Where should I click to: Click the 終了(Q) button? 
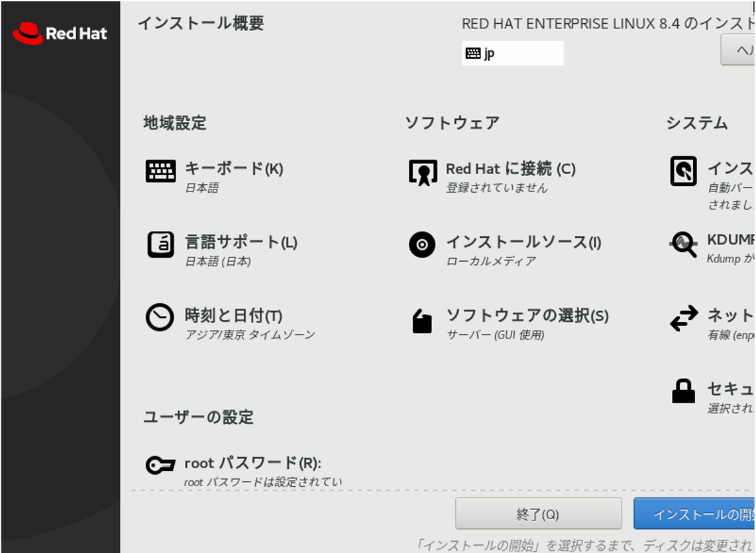[538, 513]
